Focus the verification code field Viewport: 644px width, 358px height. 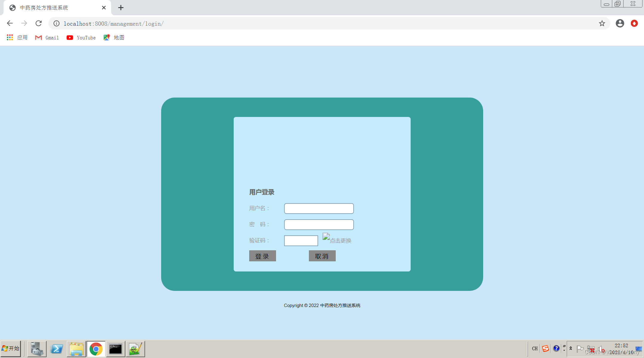pyautogui.click(x=301, y=241)
